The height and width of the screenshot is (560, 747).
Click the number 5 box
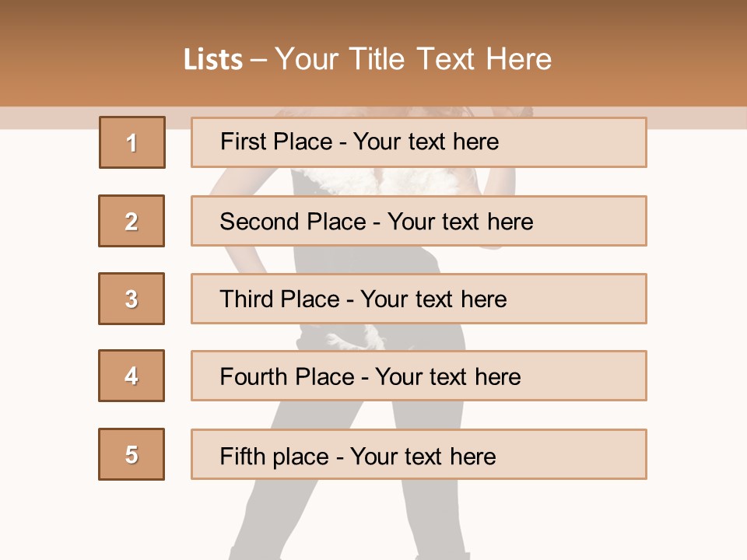pos(132,454)
